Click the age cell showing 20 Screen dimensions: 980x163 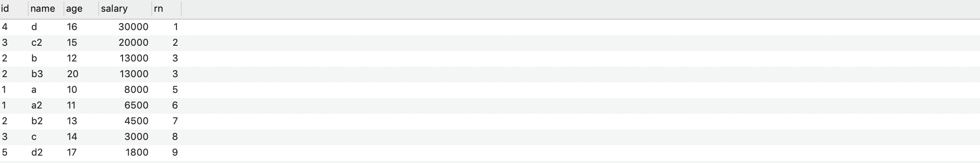click(73, 74)
